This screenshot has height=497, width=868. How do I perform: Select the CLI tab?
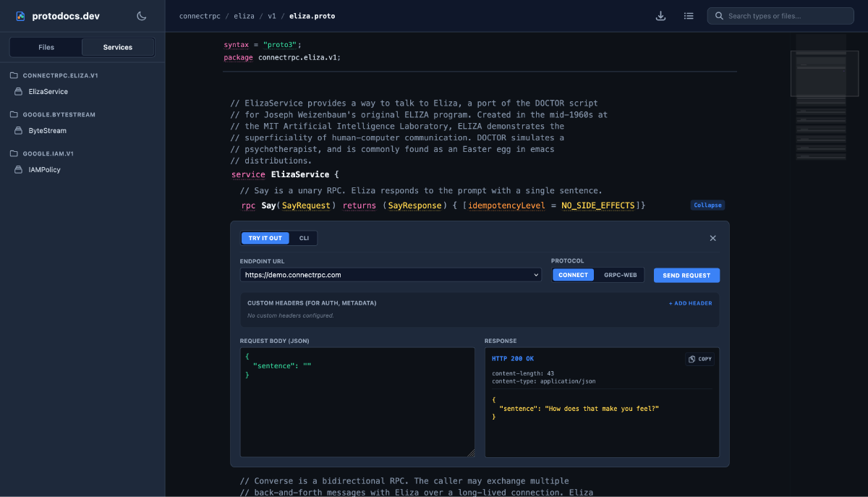coord(304,238)
